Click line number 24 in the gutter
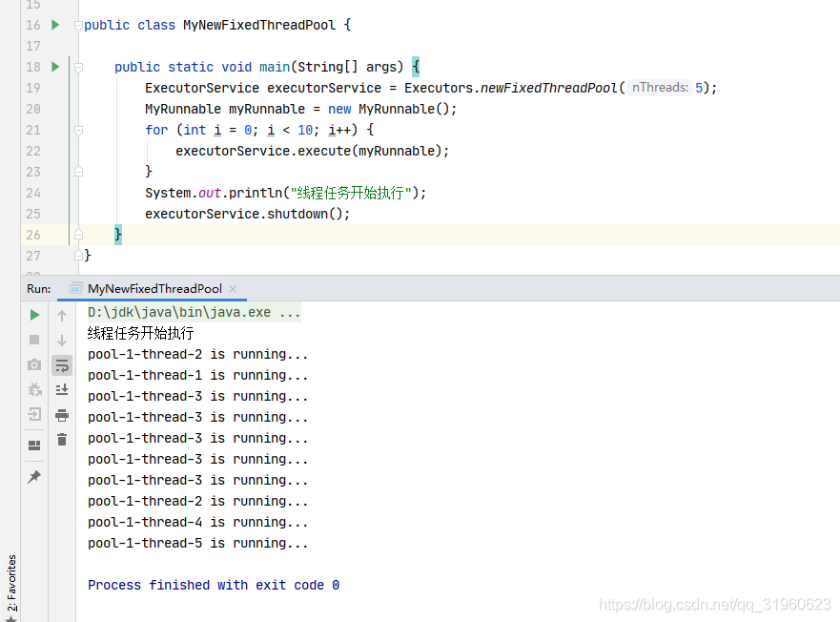 [x=33, y=193]
